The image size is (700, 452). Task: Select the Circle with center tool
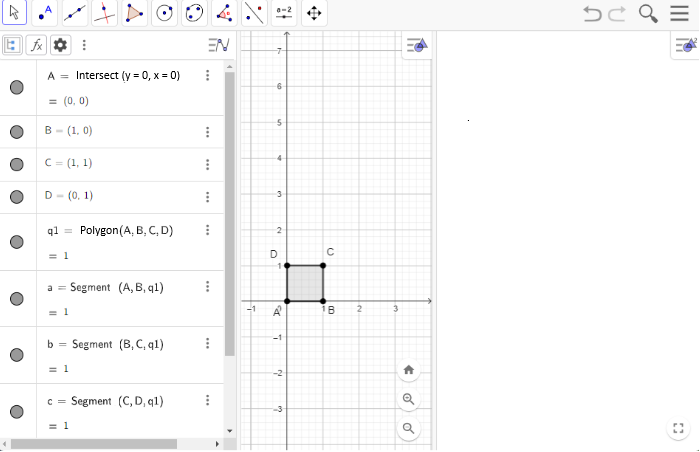pyautogui.click(x=164, y=14)
